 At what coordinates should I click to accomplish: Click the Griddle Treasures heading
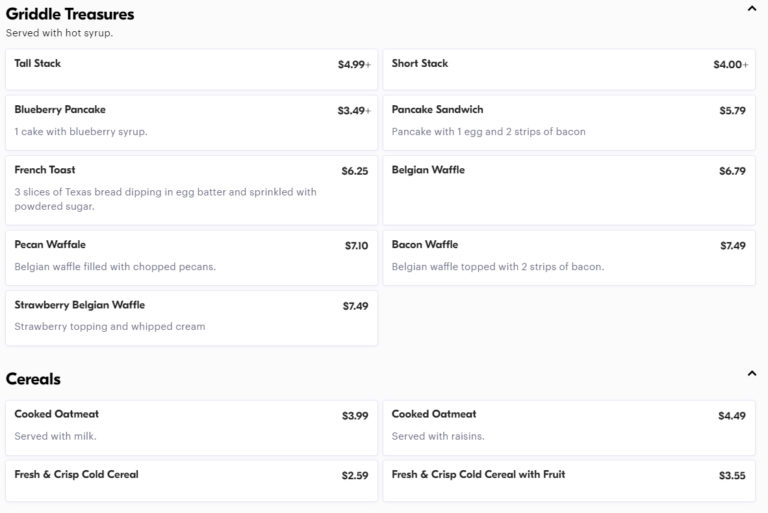tap(70, 14)
